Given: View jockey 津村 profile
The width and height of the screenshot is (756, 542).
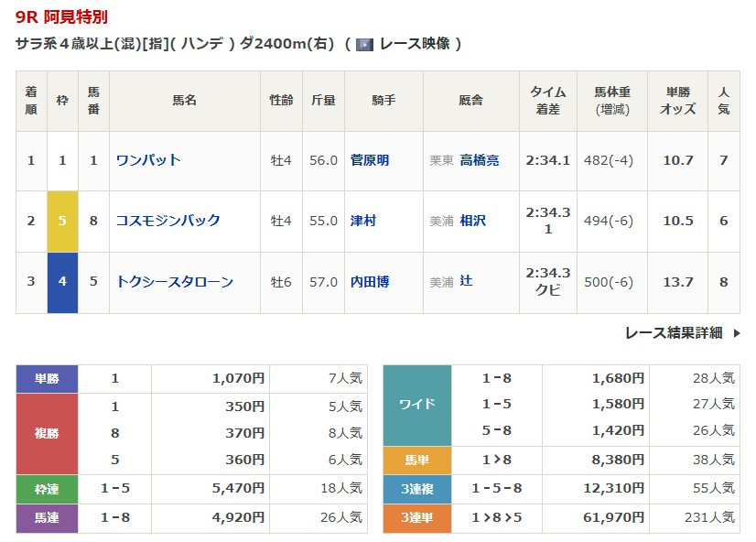Looking at the screenshot, I should pyautogui.click(x=363, y=221).
